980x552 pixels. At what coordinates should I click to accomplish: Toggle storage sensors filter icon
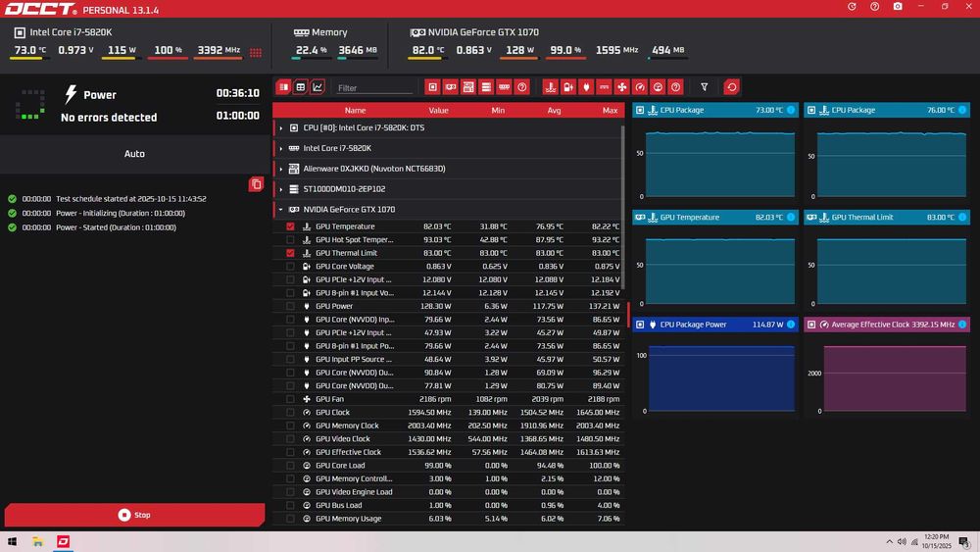tap(486, 87)
